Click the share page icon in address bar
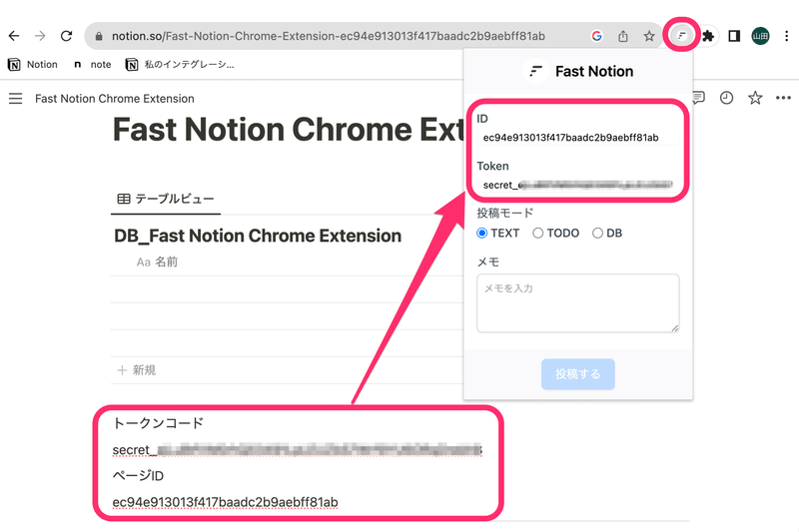The height and width of the screenshot is (532, 799). pyautogui.click(x=622, y=36)
